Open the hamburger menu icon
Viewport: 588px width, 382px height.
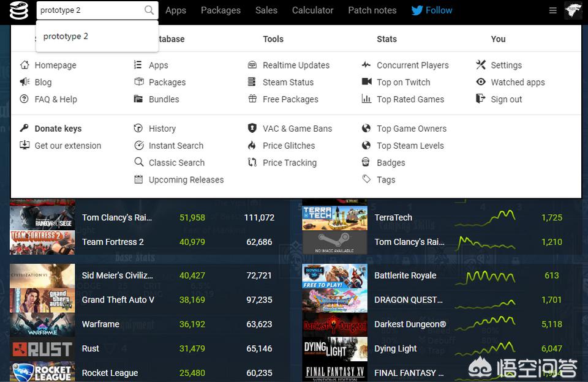point(552,10)
